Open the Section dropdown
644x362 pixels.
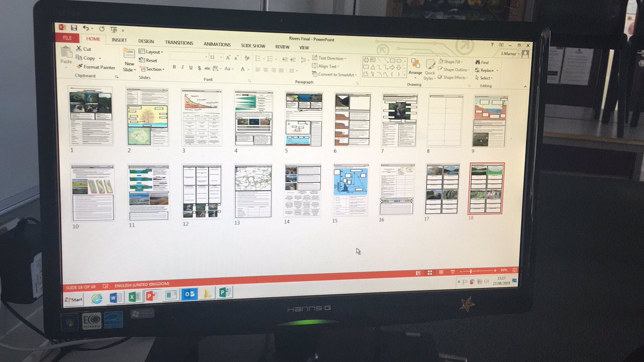(x=151, y=69)
